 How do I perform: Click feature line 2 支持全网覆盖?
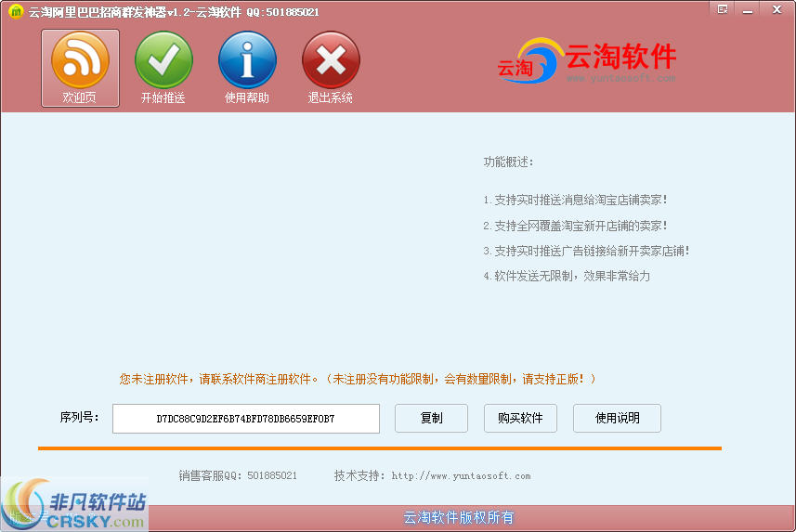tap(575, 226)
